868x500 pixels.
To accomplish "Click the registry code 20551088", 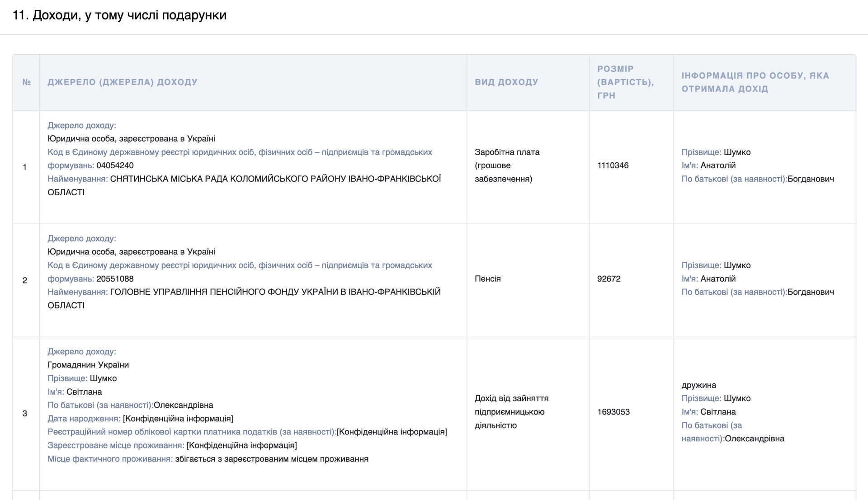I will 115,278.
